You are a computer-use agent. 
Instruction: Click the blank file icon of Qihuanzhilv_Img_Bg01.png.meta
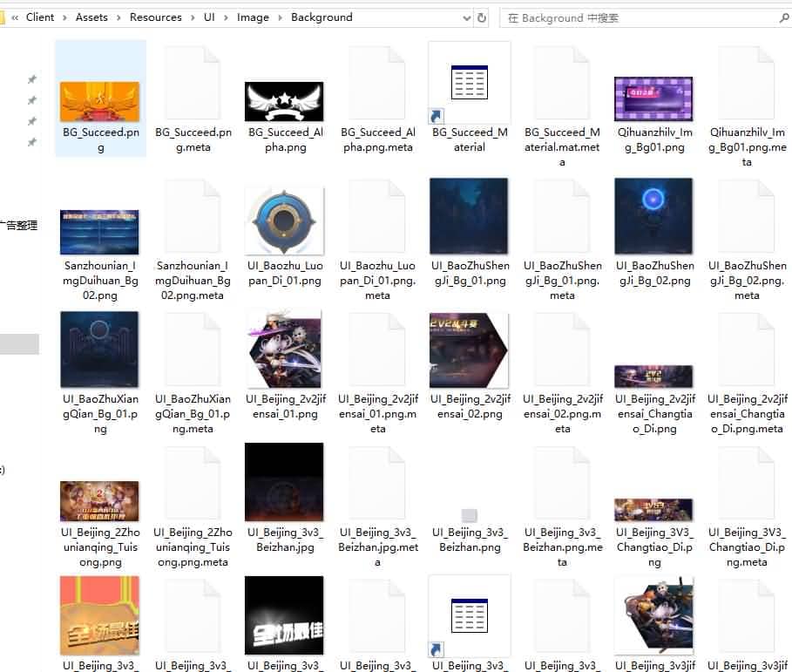747,81
